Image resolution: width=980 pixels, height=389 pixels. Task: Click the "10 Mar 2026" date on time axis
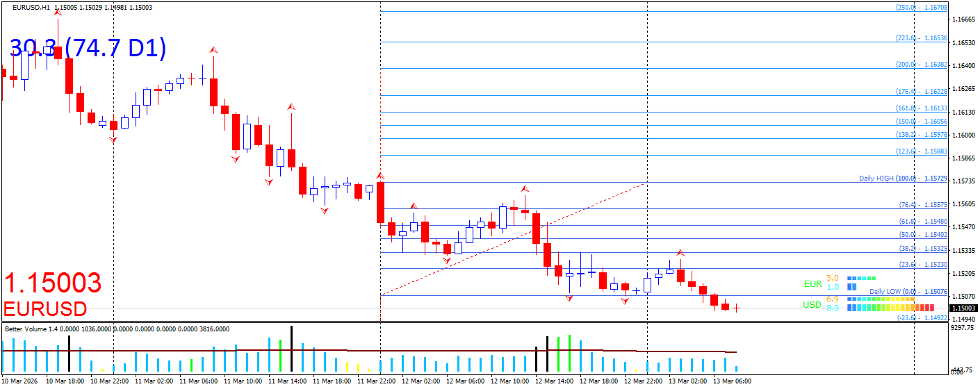(x=20, y=381)
